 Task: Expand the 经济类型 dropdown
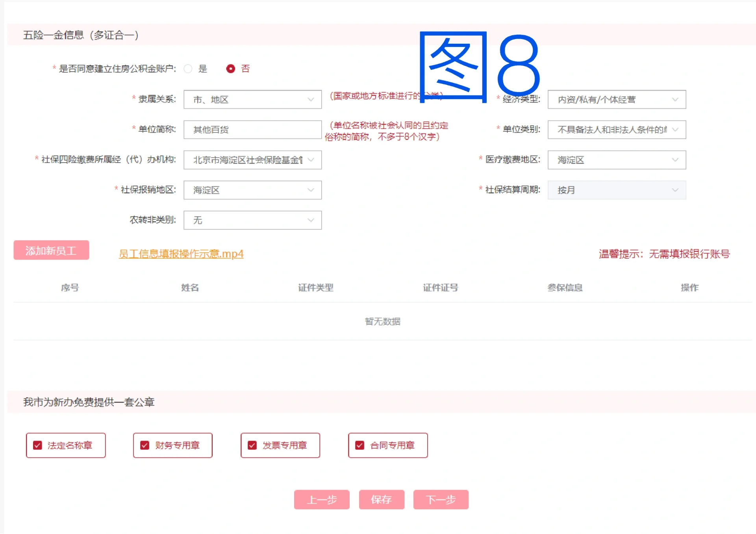click(x=616, y=100)
